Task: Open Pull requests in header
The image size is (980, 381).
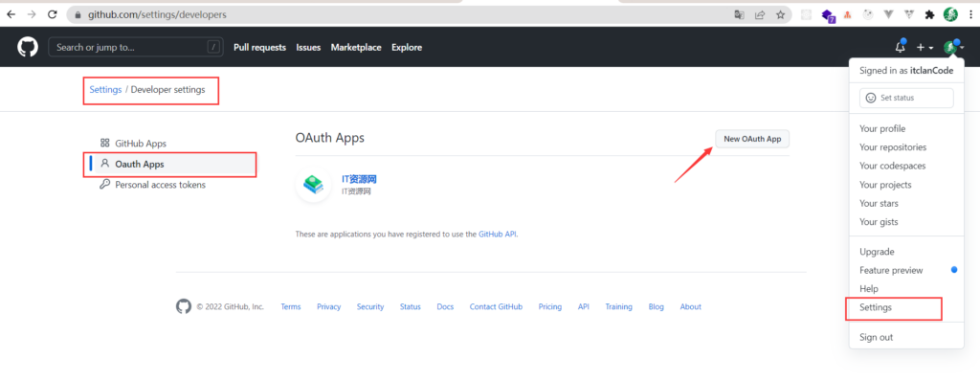Action: pos(259,48)
